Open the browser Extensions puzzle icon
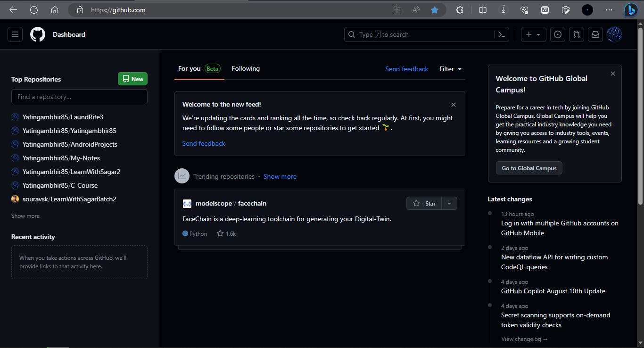This screenshot has width=644, height=348. (460, 9)
